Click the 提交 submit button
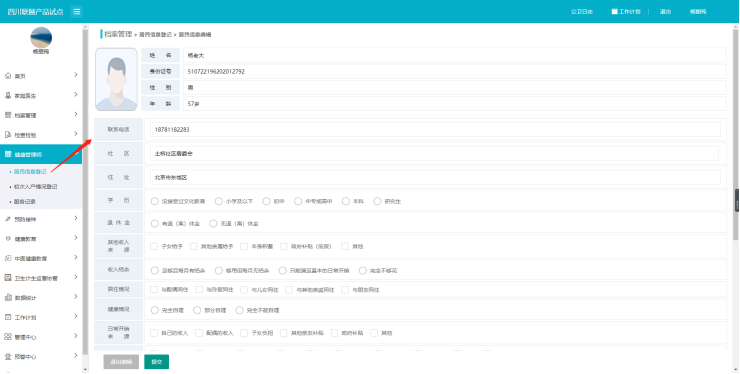This screenshot has height=374, width=740. tap(157, 362)
